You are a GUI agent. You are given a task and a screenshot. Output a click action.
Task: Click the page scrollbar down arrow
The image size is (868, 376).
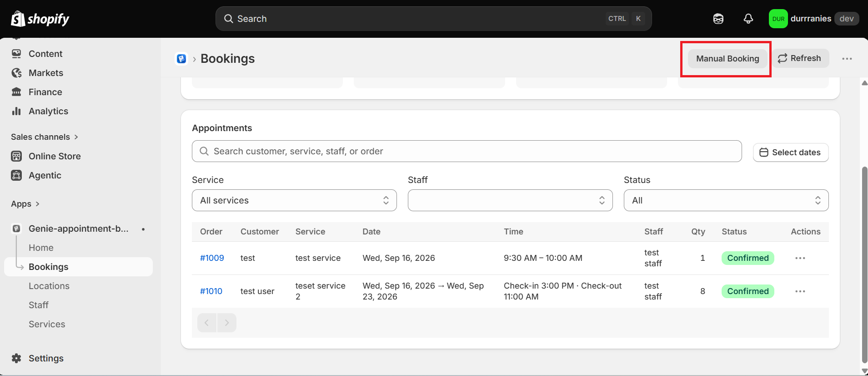(864, 371)
